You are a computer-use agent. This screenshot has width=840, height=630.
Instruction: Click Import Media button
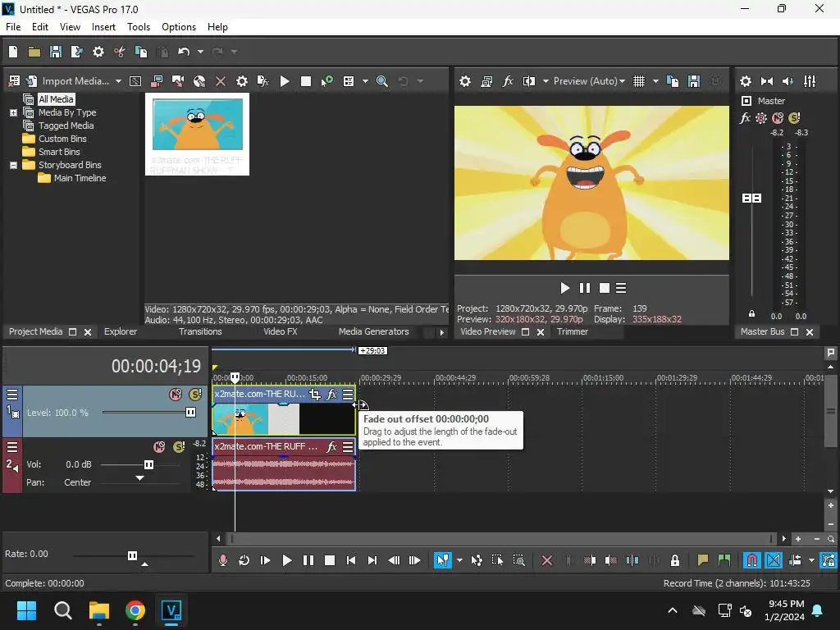(69, 81)
